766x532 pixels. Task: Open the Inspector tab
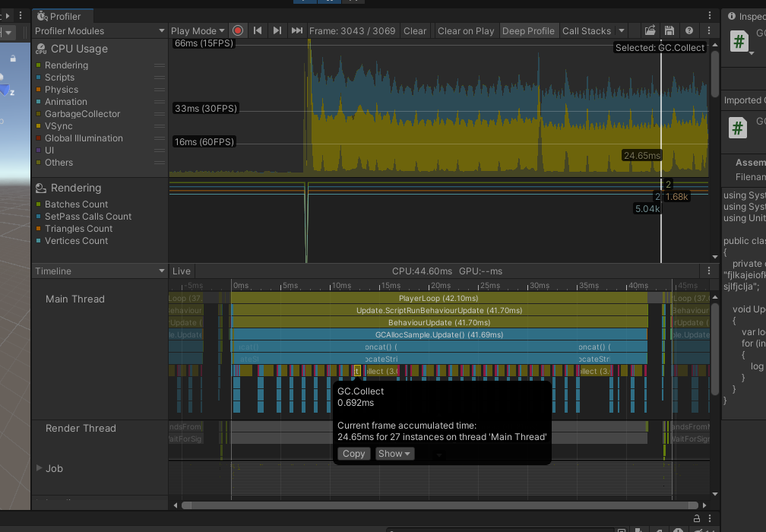point(749,14)
